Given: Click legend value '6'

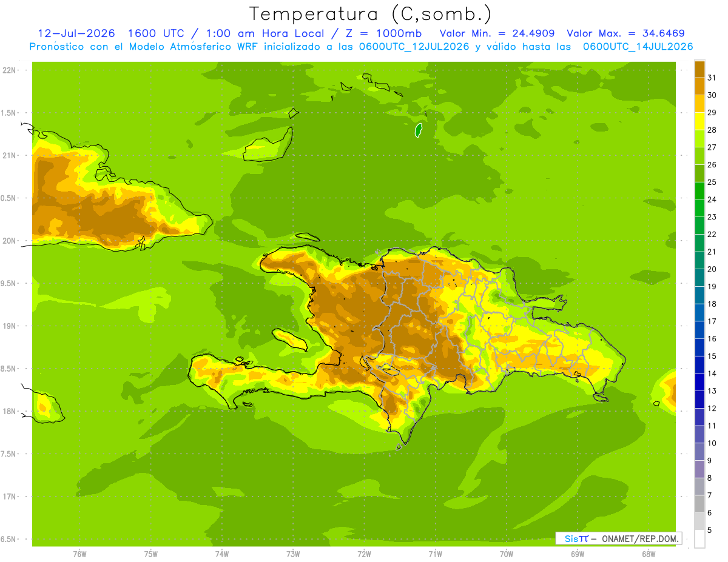Looking at the screenshot, I should tap(710, 513).
